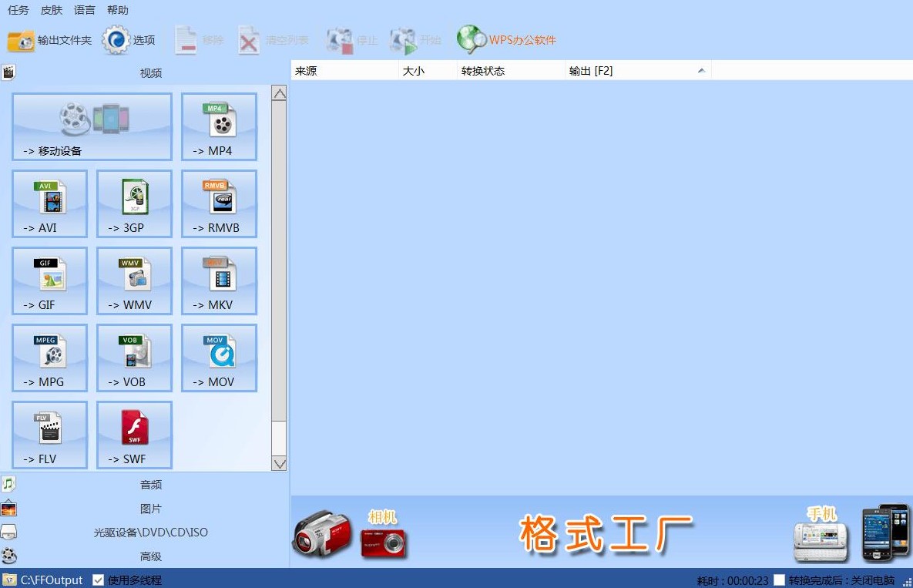Choose the WMV conversion icon
The width and height of the screenshot is (913, 588).
pos(135,281)
